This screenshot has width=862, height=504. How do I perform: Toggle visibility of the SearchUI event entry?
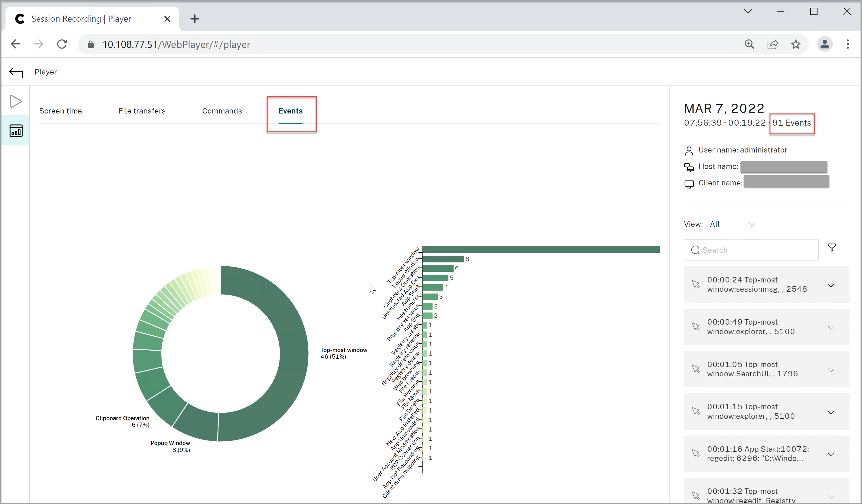click(833, 369)
